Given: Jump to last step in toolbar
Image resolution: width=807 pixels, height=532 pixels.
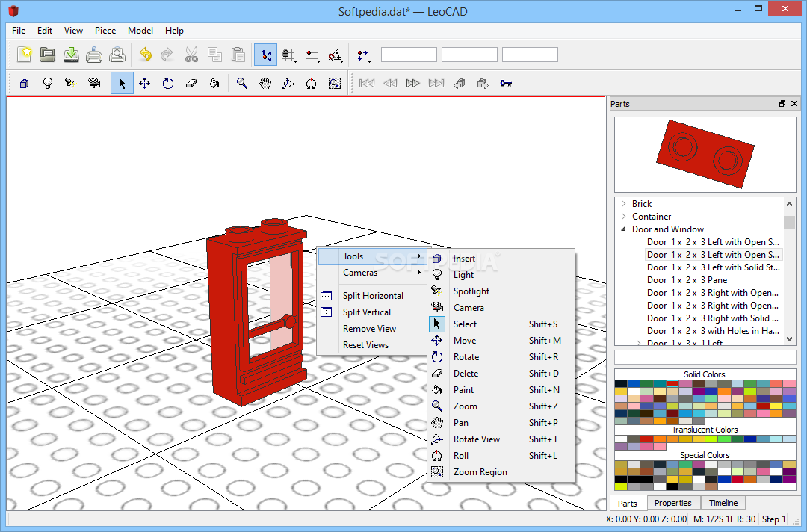Looking at the screenshot, I should (x=436, y=84).
